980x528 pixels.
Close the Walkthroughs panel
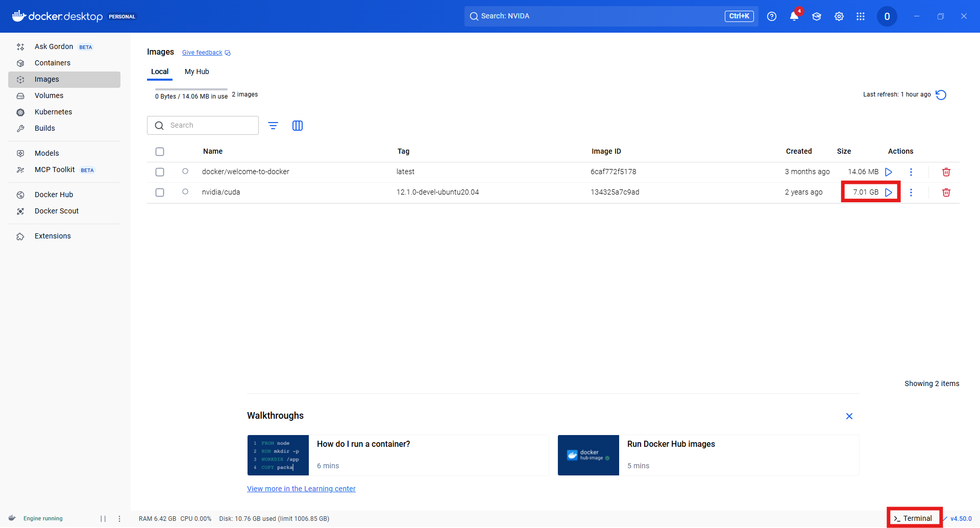tap(849, 416)
